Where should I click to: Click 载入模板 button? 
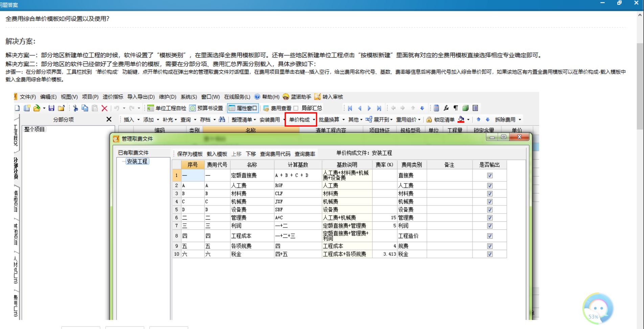[x=217, y=154]
